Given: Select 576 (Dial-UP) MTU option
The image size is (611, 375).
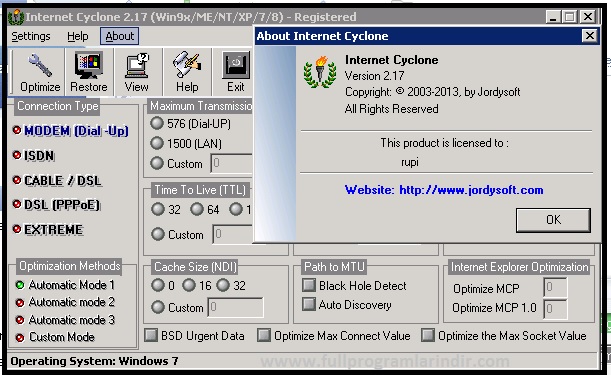Looking at the screenshot, I should (x=157, y=123).
